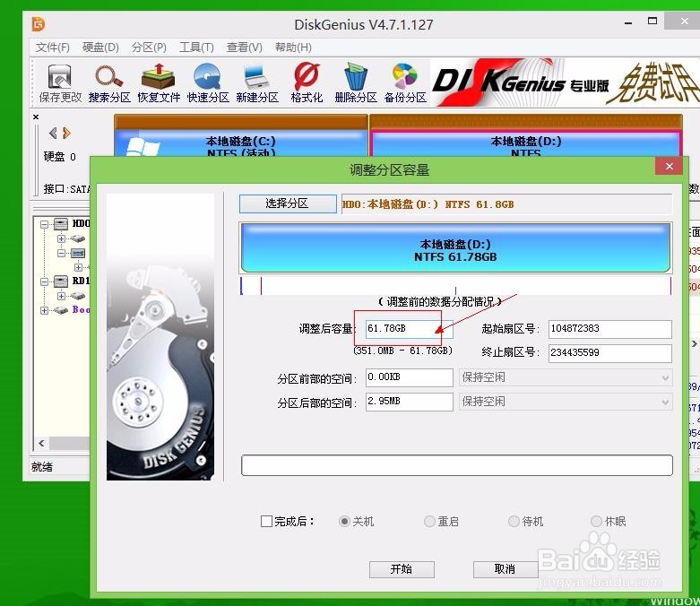Click the 分区前部的空间 0.00KB field
Screen dimensions: 700x606
pyautogui.click(x=409, y=377)
